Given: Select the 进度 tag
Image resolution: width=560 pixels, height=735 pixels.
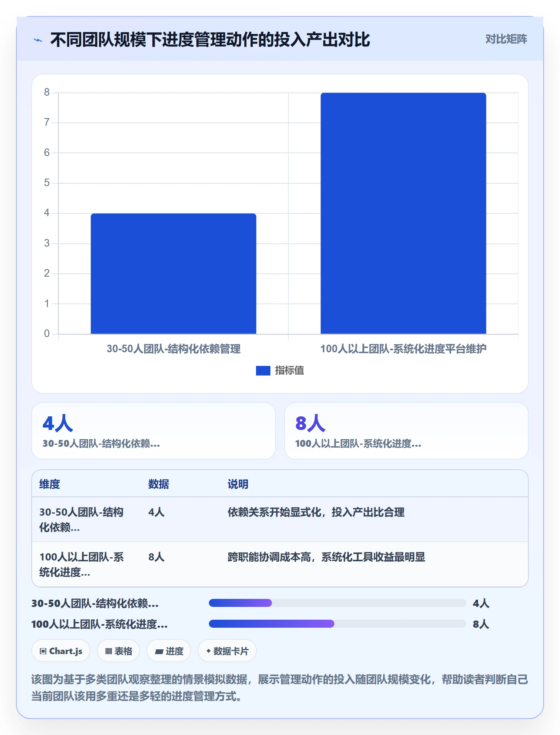Looking at the screenshot, I should [169, 651].
